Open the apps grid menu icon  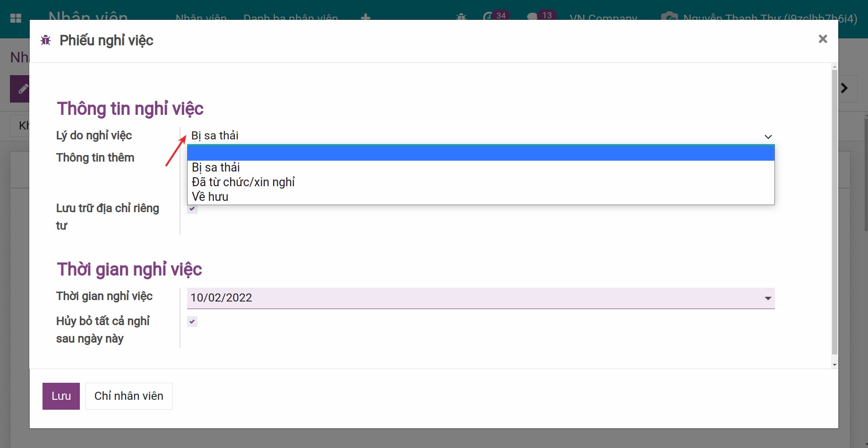(x=16, y=18)
